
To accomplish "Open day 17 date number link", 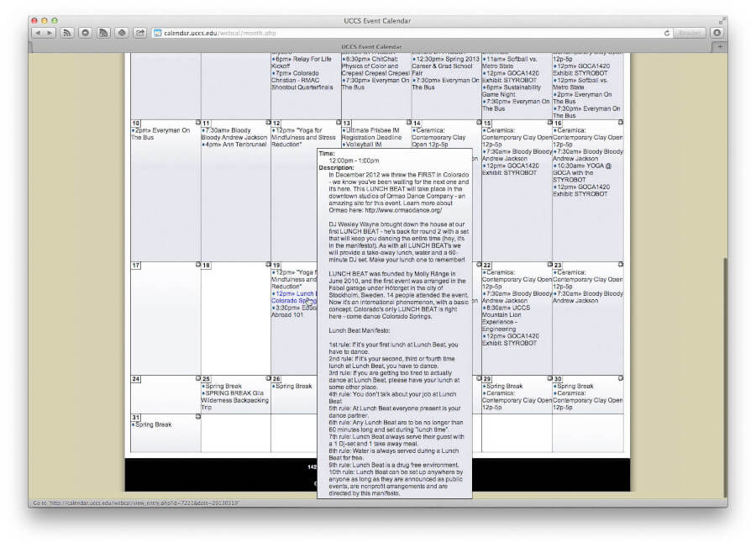I will 136,266.
